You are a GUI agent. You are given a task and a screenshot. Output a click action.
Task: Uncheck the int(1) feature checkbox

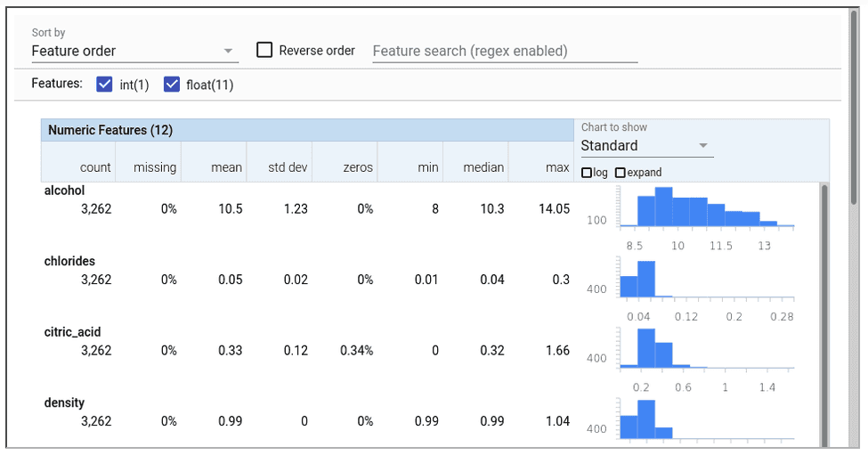[104, 85]
